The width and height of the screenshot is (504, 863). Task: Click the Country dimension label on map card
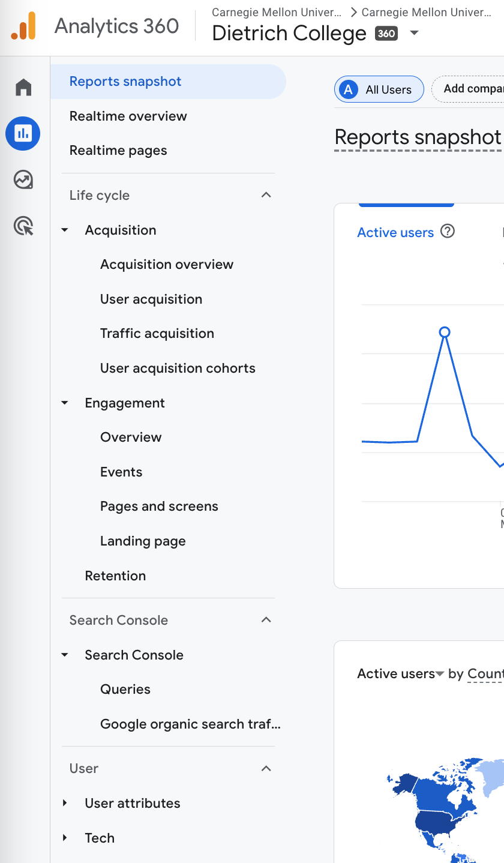(485, 674)
